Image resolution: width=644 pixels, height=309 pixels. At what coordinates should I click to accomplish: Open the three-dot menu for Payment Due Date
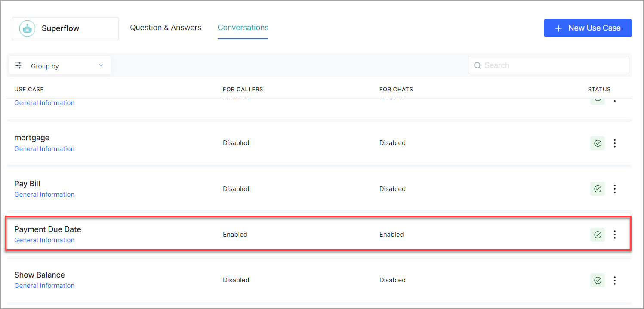(x=615, y=235)
